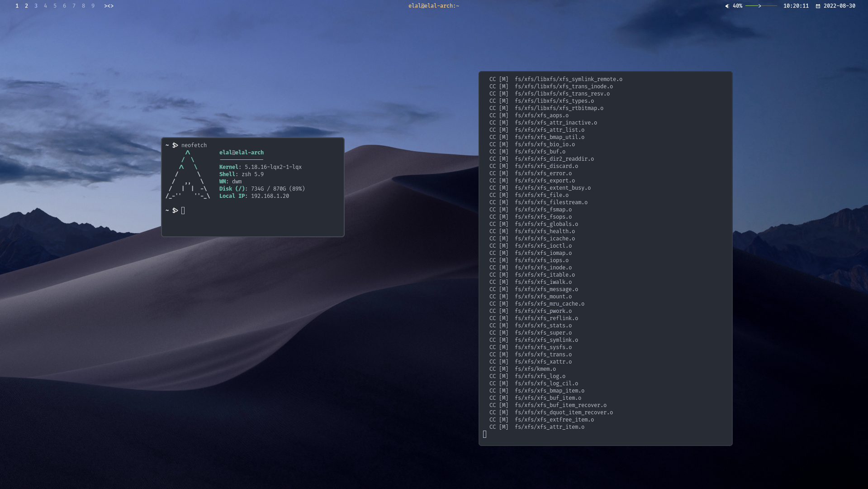Viewport: 868px width, 489px height.
Task: Click xfs_sysfs.o build line
Action: pyautogui.click(x=530, y=347)
